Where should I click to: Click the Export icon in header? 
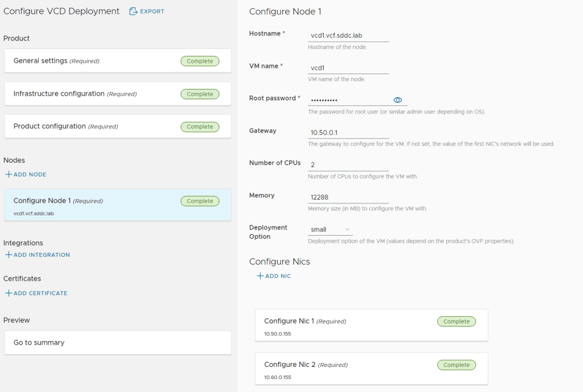click(133, 11)
